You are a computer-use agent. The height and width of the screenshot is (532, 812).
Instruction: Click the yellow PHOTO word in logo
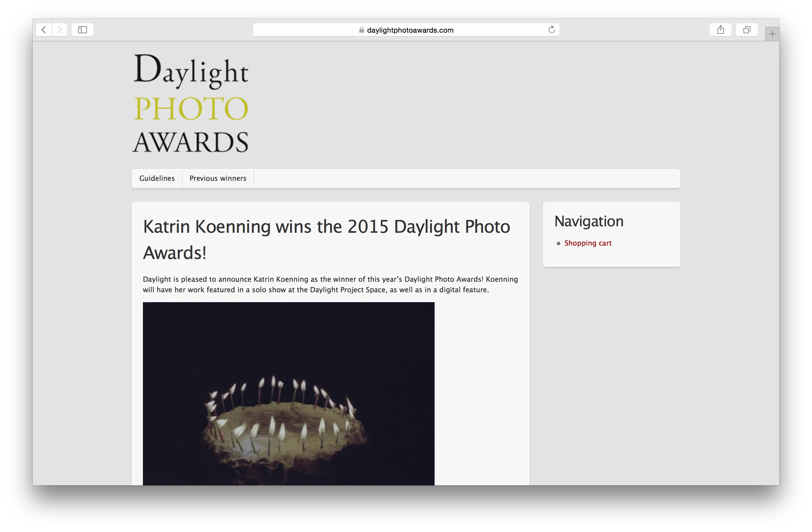click(191, 108)
